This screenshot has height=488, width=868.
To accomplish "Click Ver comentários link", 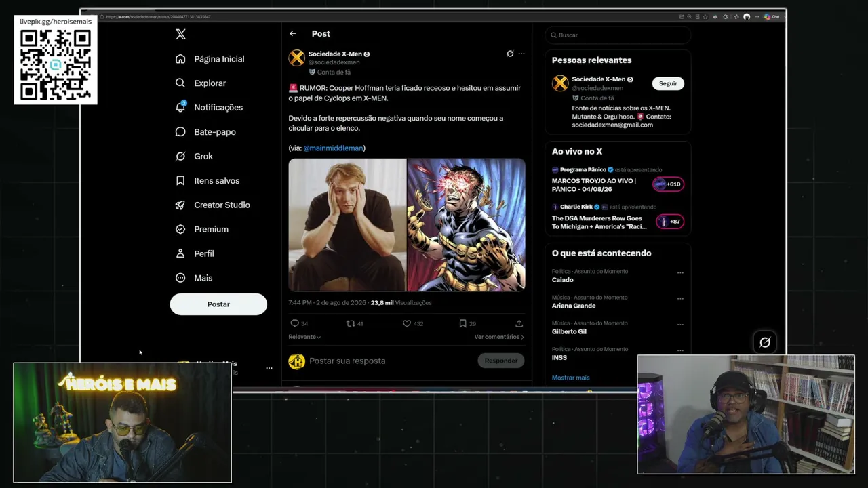I will coord(499,337).
